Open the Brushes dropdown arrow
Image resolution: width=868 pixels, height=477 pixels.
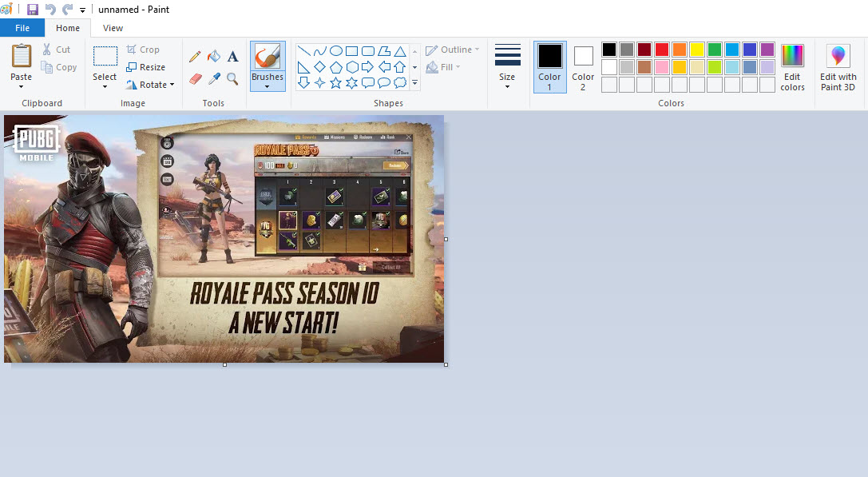click(x=268, y=86)
